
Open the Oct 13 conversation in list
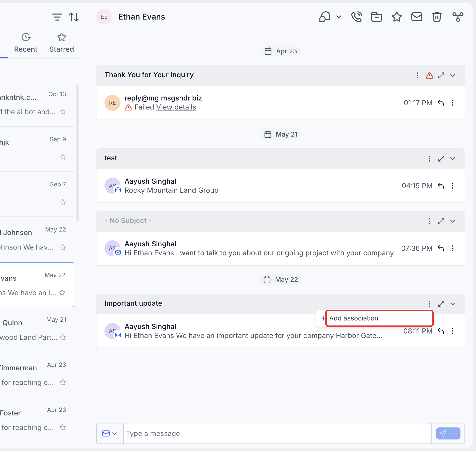tap(37, 104)
